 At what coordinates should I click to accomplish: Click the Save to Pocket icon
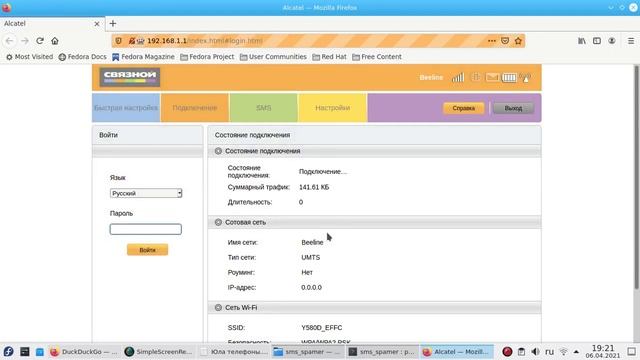click(505, 41)
